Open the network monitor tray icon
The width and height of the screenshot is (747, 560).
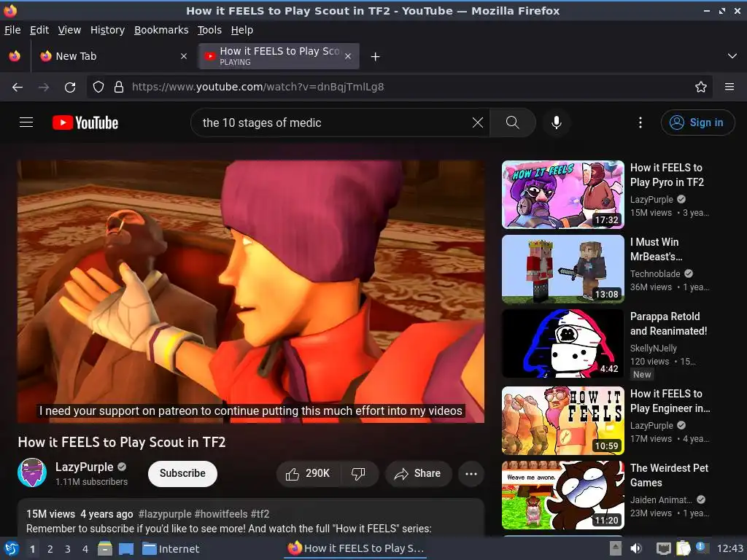(x=663, y=548)
